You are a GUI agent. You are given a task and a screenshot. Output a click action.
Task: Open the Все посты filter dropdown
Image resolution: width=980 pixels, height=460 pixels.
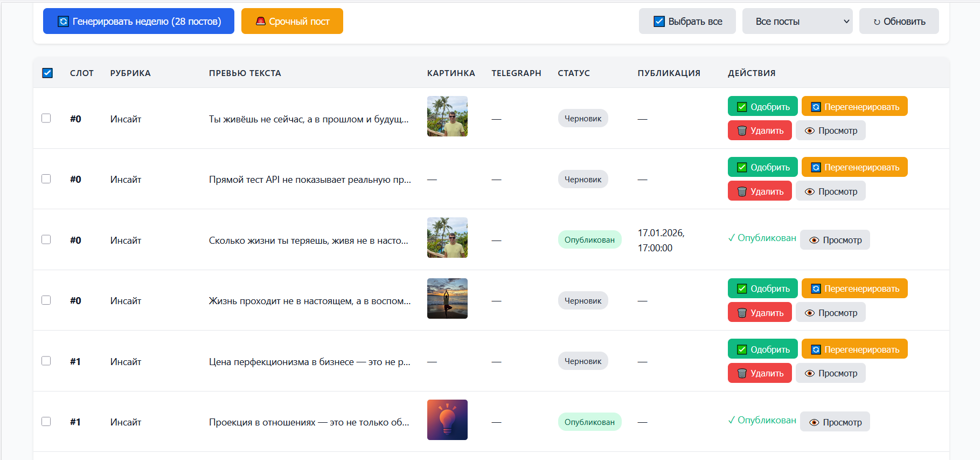tap(797, 22)
